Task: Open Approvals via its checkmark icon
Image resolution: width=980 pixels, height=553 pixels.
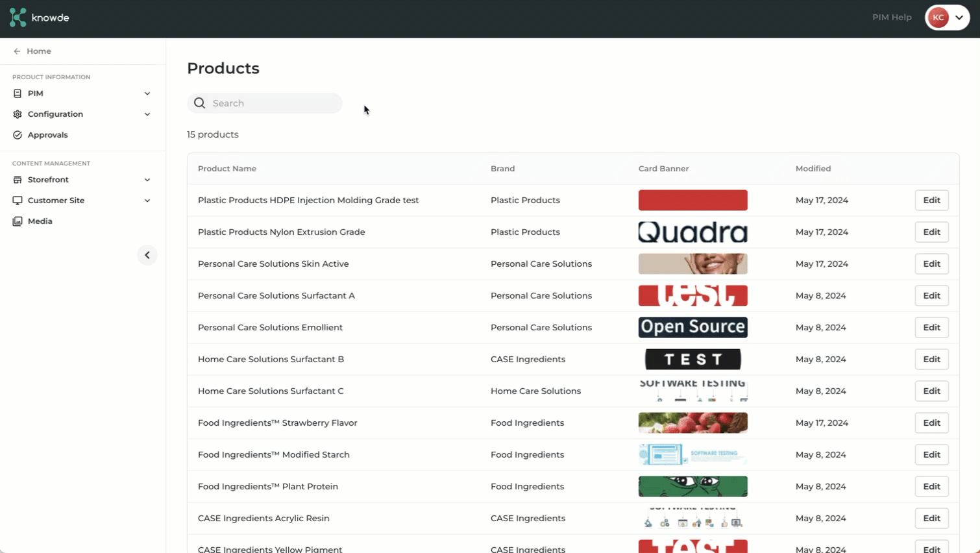Action: (16, 135)
